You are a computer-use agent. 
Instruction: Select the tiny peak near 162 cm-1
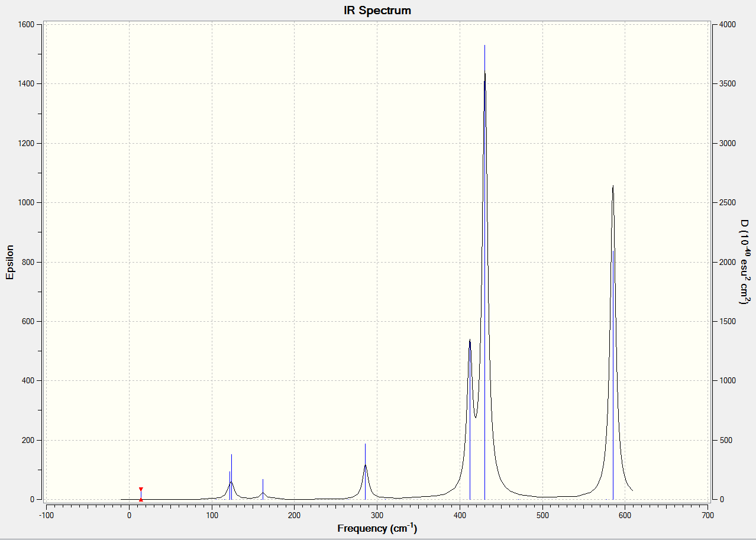coord(263,492)
